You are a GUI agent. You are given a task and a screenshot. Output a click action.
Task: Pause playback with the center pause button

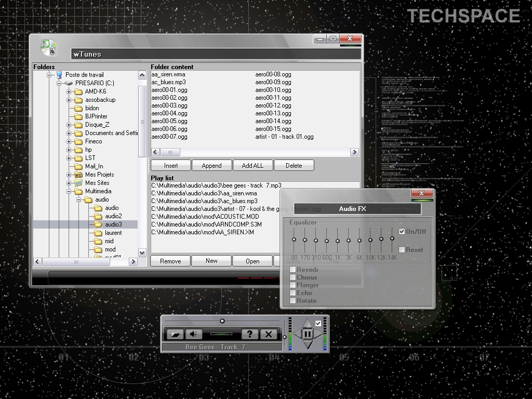pyautogui.click(x=308, y=334)
